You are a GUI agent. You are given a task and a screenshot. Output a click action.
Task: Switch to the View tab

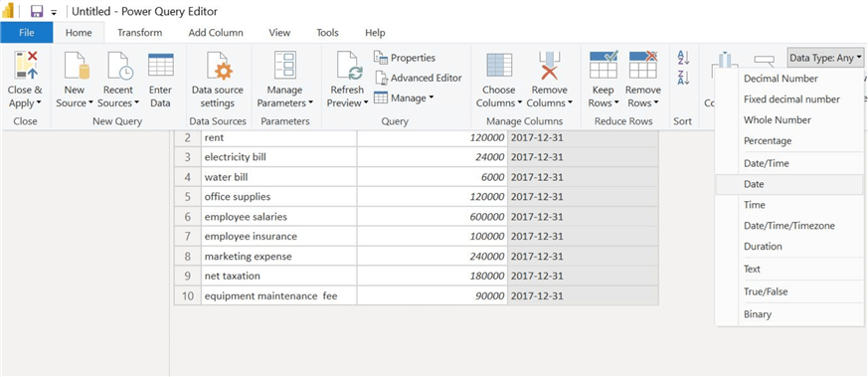279,33
